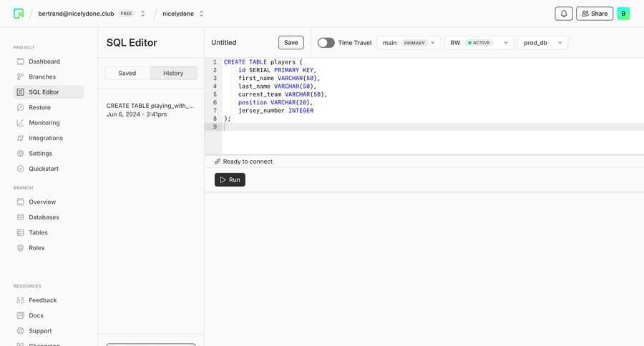The height and width of the screenshot is (346, 644).
Task: Open Roles page
Action: tap(49, 248)
